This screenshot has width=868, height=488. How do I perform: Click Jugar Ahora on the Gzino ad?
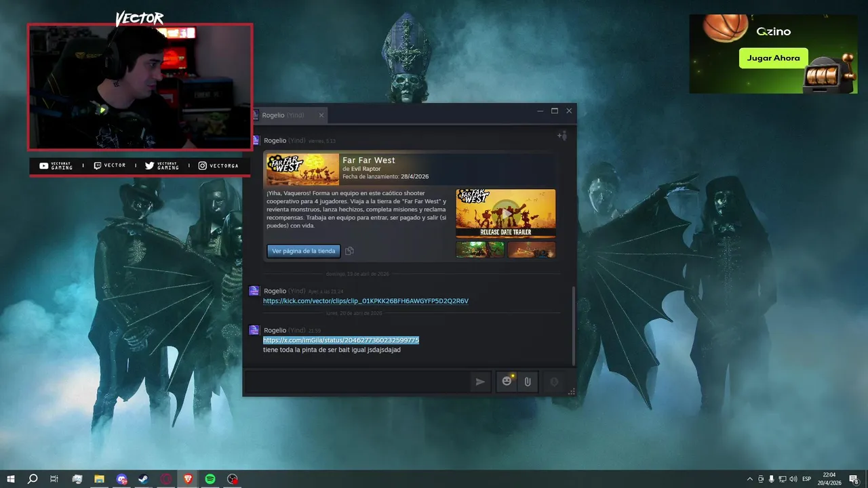(x=773, y=58)
